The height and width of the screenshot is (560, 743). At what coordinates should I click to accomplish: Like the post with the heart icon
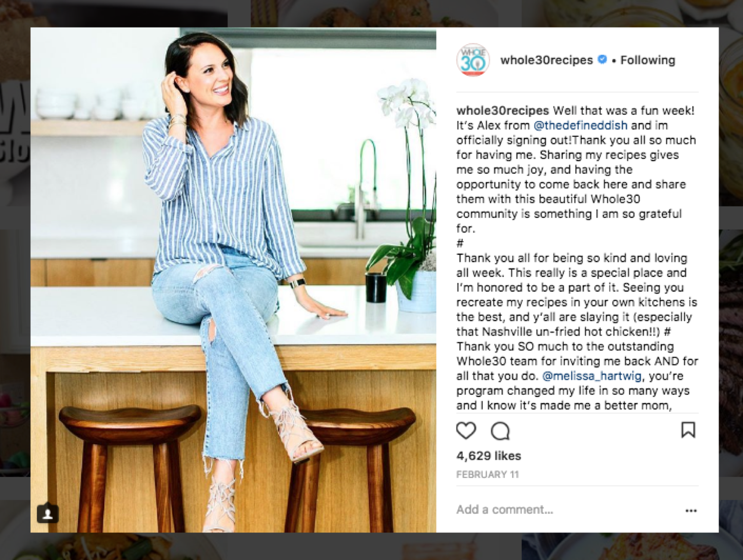click(466, 431)
